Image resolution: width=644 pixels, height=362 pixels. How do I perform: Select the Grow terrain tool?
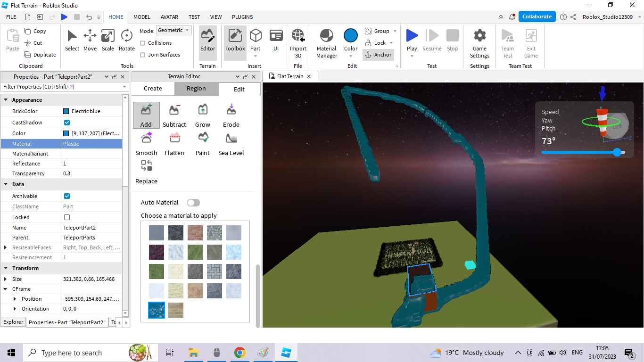tap(203, 115)
